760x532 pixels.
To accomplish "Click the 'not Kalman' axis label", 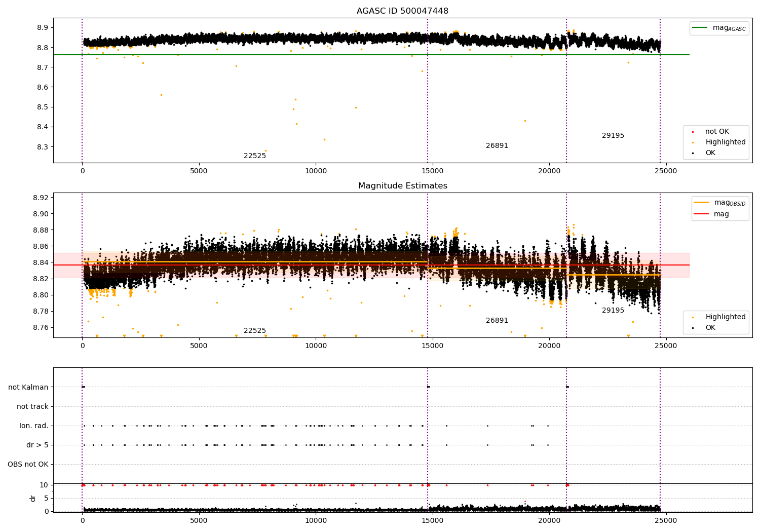I will point(28,387).
